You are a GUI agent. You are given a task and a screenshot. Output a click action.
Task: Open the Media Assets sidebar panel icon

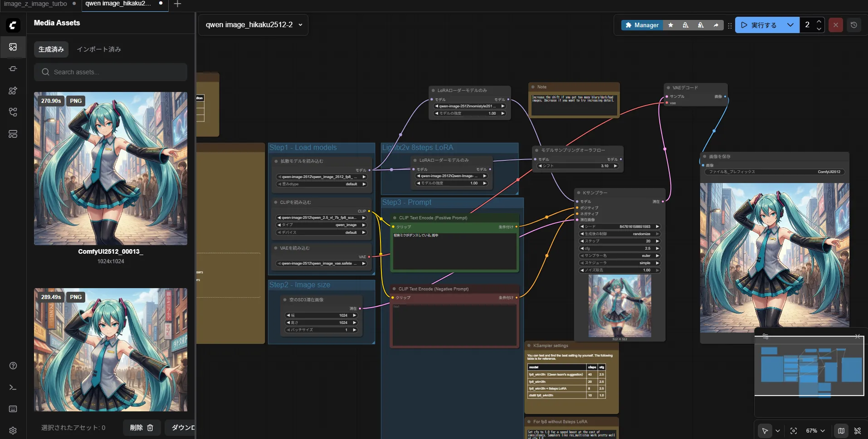click(x=13, y=47)
